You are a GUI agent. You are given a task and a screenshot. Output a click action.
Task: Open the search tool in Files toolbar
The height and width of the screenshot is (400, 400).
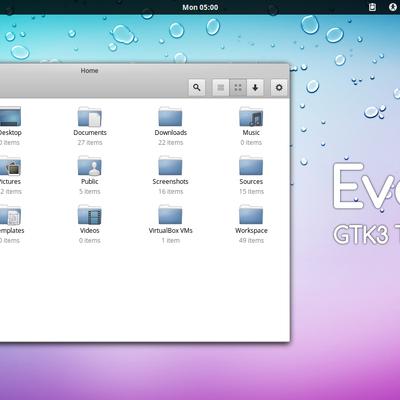click(197, 88)
